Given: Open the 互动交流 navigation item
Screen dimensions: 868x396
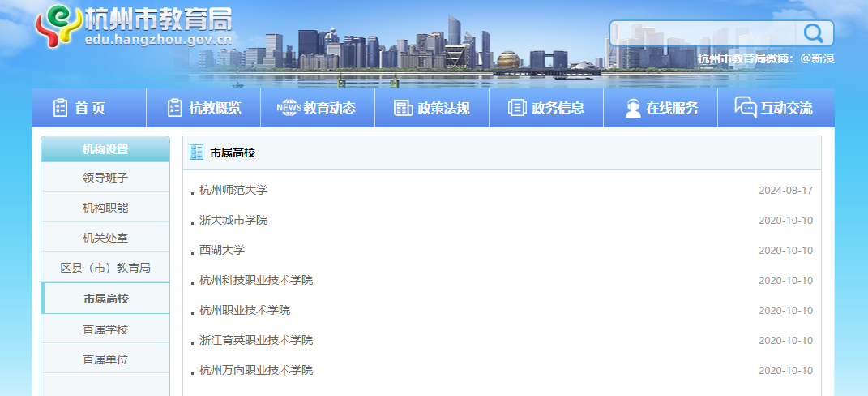Looking at the screenshot, I should 776,108.
